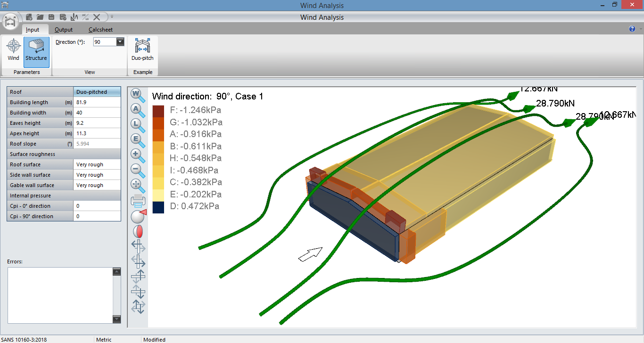This screenshot has height=343, width=644.
Task: Click the zoom in (+) magnifier
Action: pyautogui.click(x=138, y=155)
